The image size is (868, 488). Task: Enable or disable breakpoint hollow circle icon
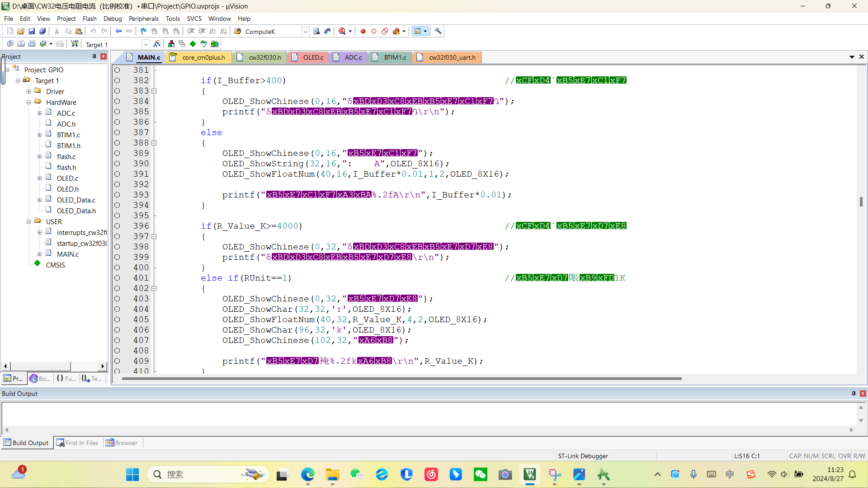click(374, 31)
